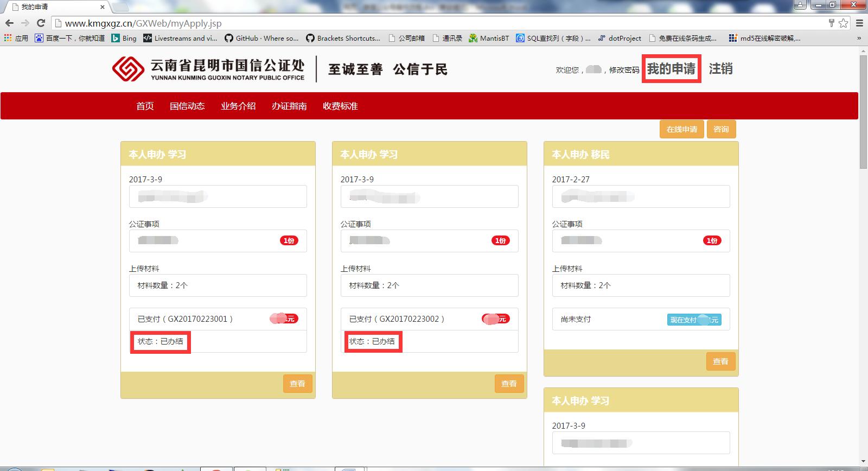The height and width of the screenshot is (471, 868).
Task: Open the Baidu bookmark
Action: (x=69, y=38)
